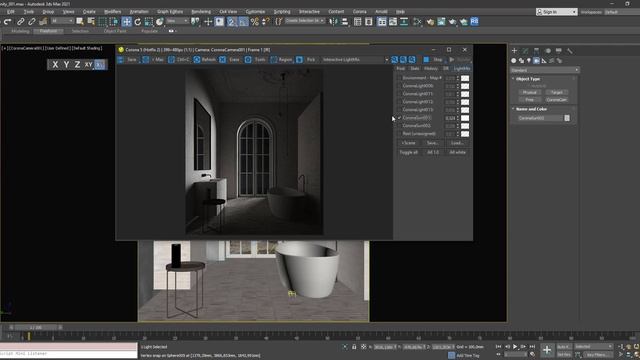Image resolution: width=640 pixels, height=360 pixels.
Task: Select the Cameras category icon
Action: tap(536, 60)
